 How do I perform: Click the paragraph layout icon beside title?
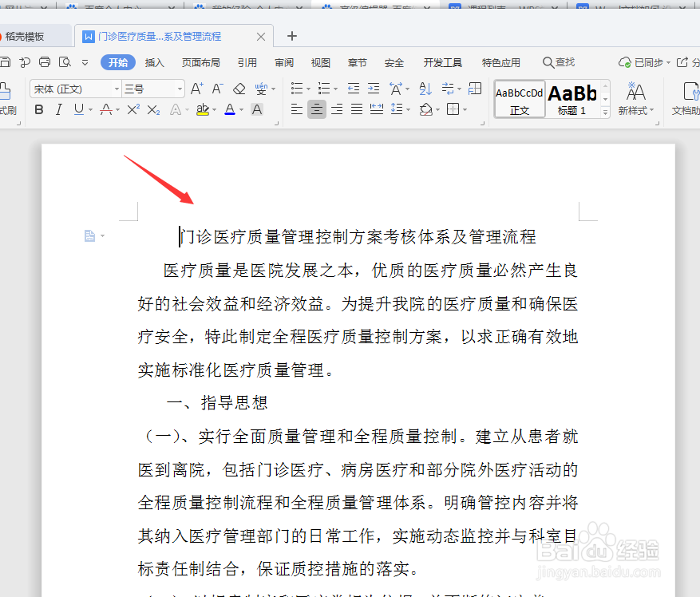pyautogui.click(x=89, y=235)
